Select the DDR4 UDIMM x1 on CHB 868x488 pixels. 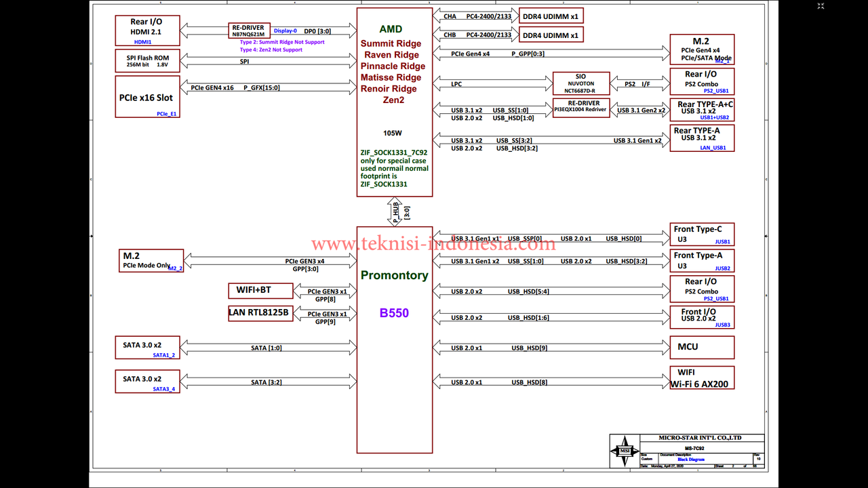tap(551, 35)
